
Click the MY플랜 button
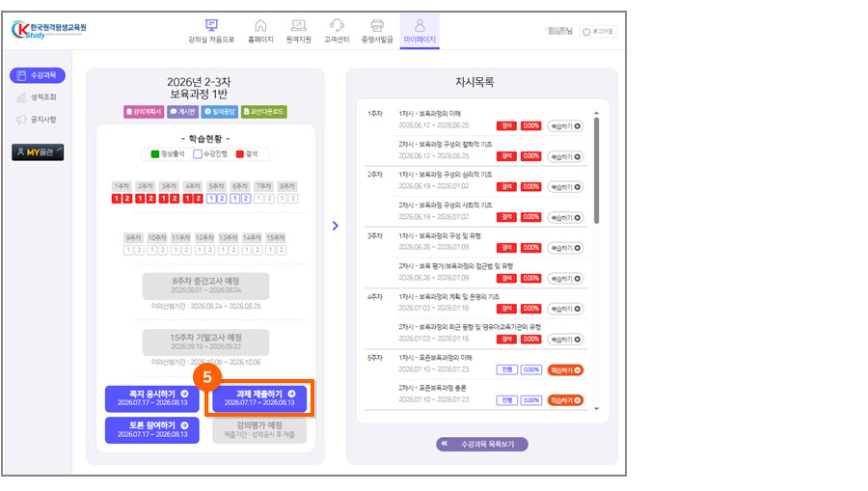point(38,152)
